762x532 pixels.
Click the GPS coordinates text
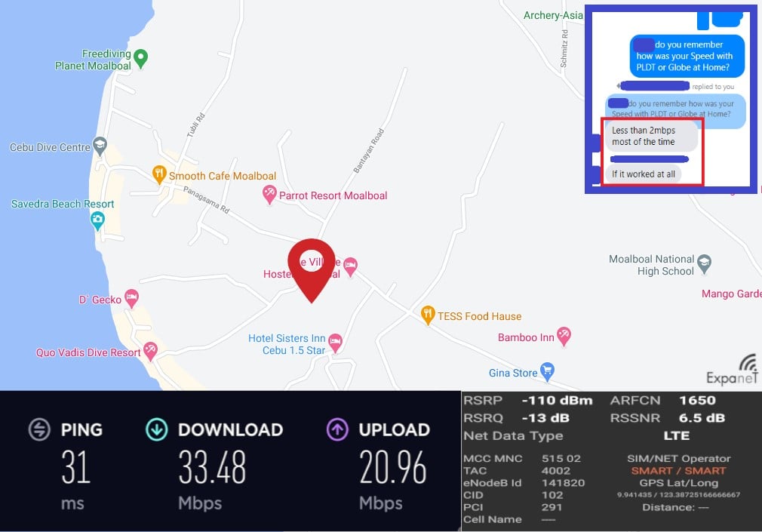[678, 494]
